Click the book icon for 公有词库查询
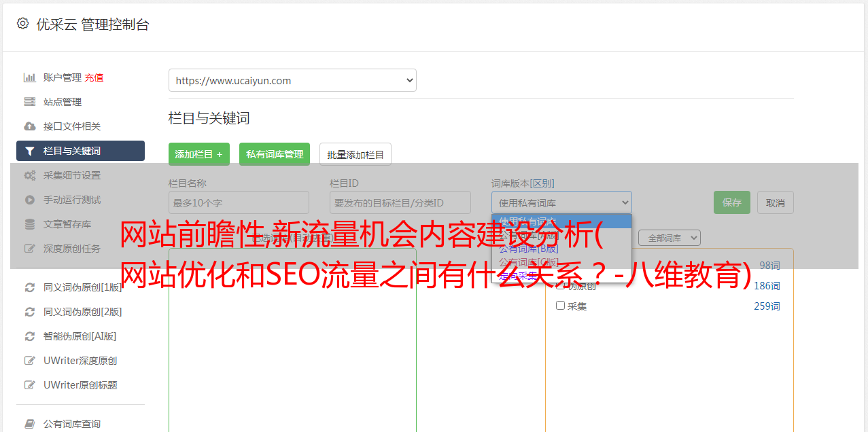 pyautogui.click(x=29, y=424)
